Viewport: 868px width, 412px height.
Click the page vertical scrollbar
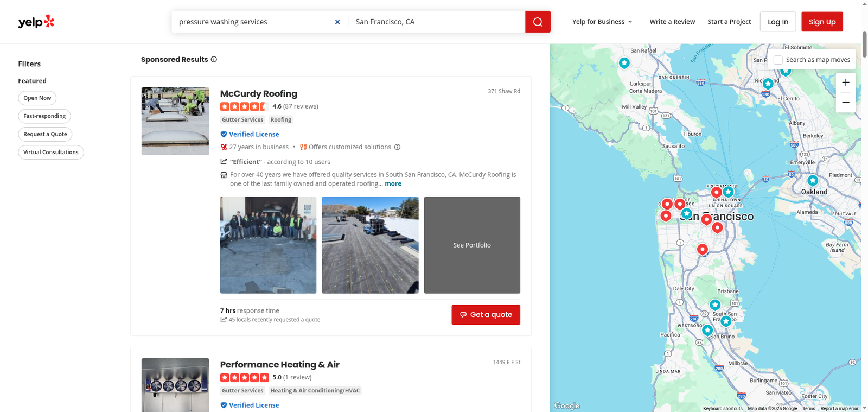pos(865,45)
